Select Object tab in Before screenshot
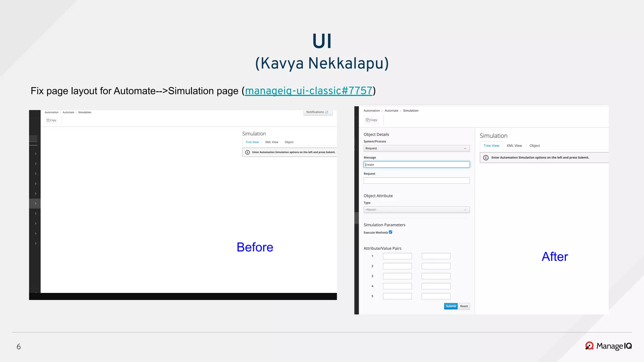This screenshot has height=362, width=644. click(x=289, y=142)
